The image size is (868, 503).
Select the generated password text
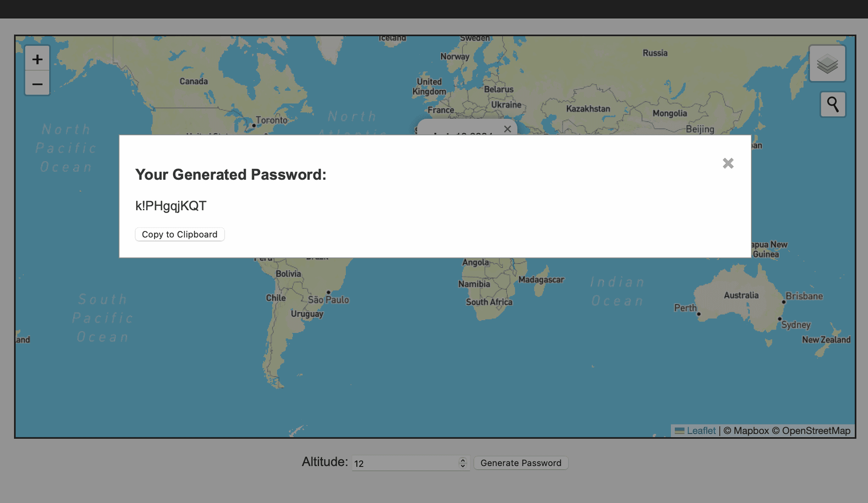point(171,206)
